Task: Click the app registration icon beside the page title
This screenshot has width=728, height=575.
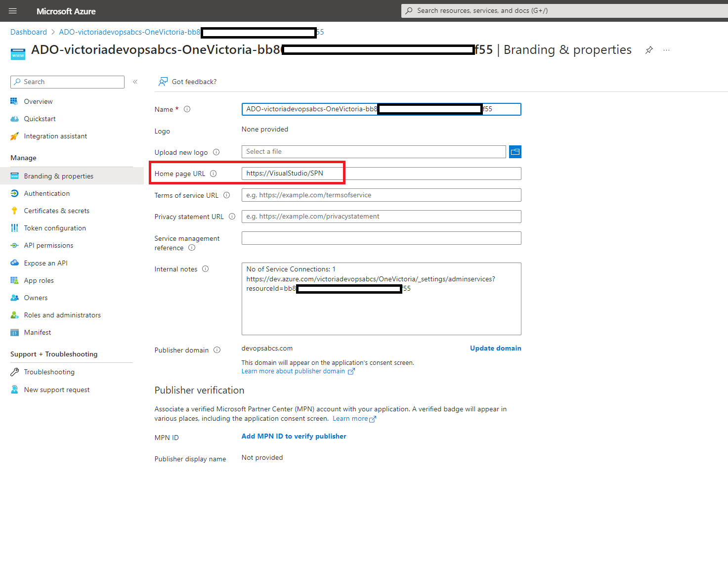Action: (18, 54)
